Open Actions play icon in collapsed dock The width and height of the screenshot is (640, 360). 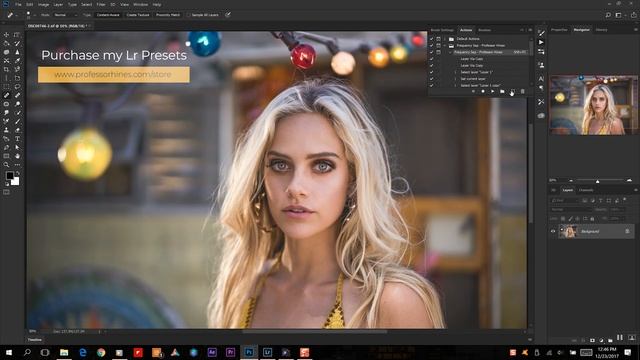coord(541,42)
